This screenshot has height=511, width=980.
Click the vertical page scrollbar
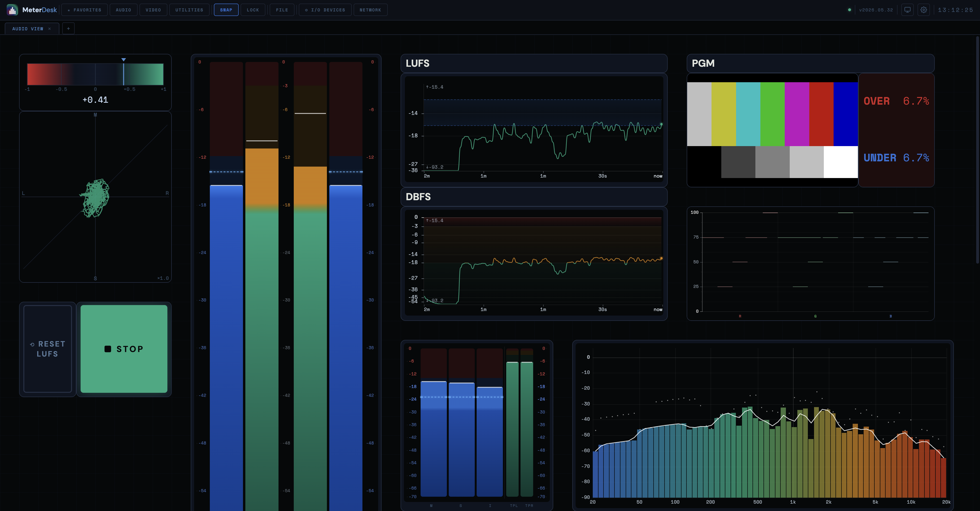(977, 149)
